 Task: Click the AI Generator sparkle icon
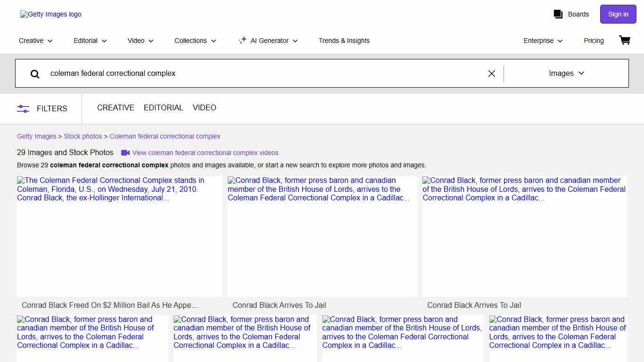pos(242,41)
